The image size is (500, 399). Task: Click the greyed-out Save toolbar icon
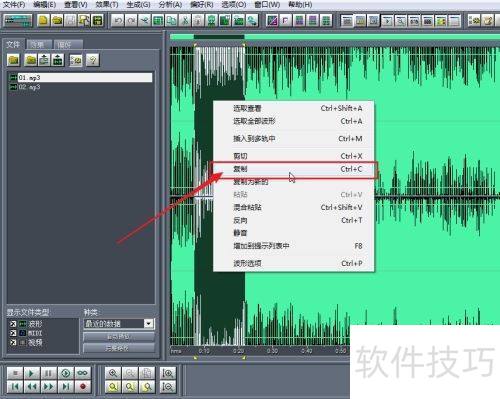[x=71, y=21]
